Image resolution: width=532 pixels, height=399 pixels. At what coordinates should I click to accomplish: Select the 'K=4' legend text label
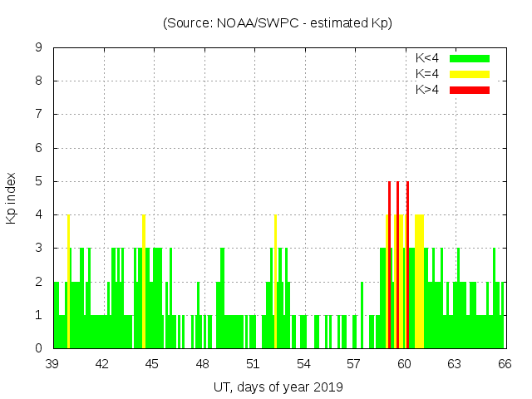(x=427, y=74)
